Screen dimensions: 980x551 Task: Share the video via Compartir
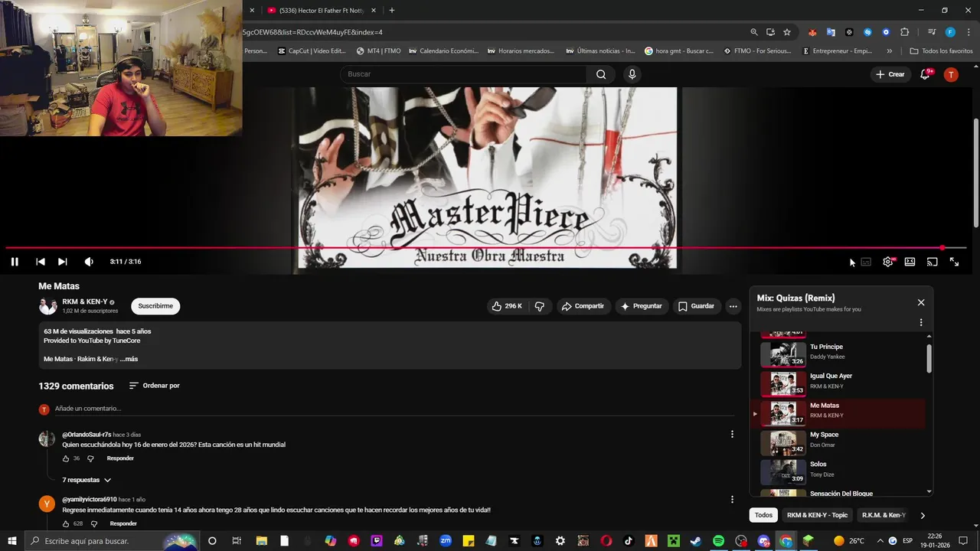[583, 306]
